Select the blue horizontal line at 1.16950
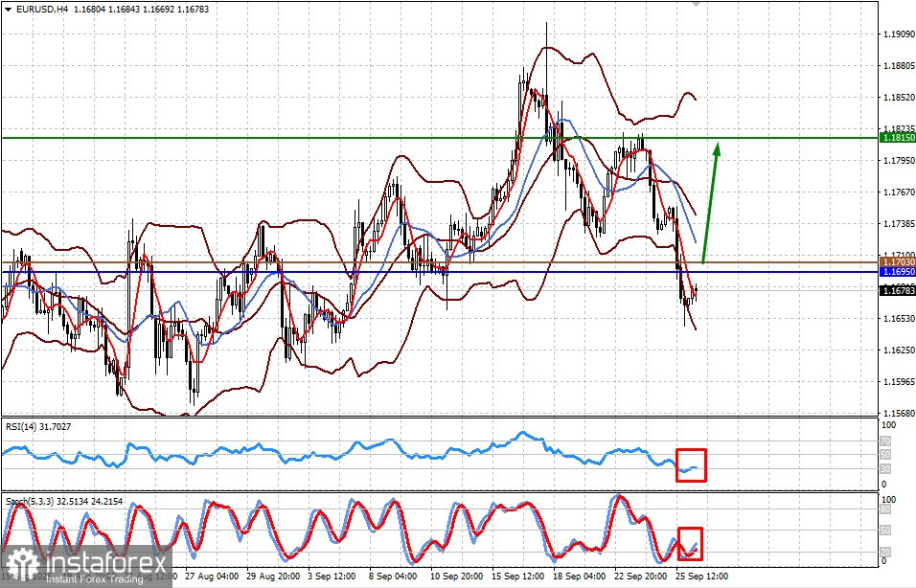Viewport: 916px width, 588px height. click(x=439, y=272)
